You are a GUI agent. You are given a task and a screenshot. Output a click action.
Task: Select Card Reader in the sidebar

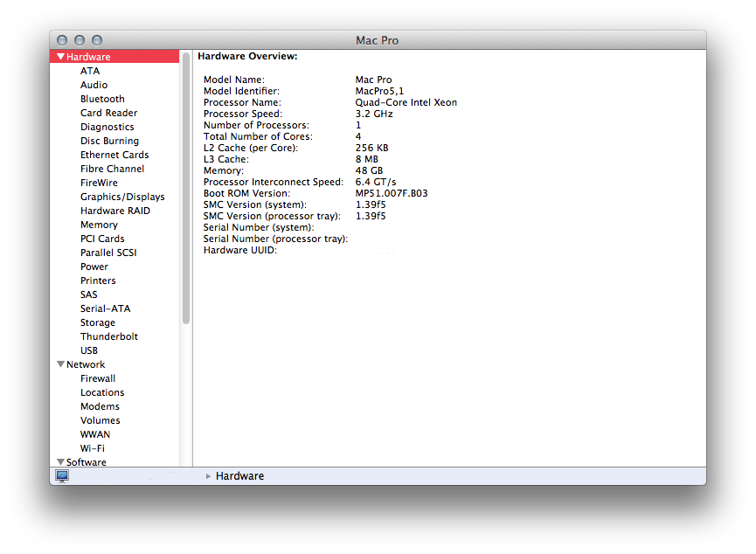pos(109,113)
